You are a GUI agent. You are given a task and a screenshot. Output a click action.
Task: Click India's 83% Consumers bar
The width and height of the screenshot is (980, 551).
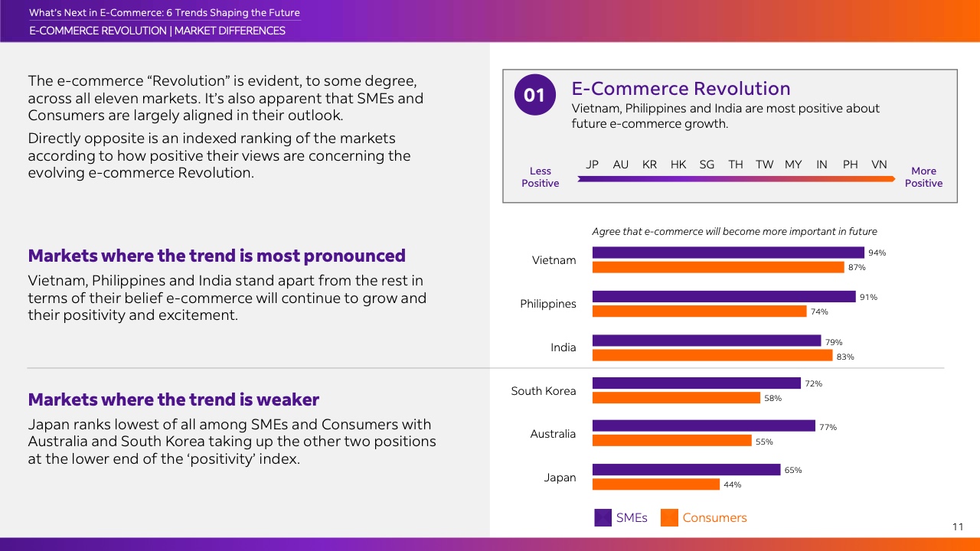[712, 355]
